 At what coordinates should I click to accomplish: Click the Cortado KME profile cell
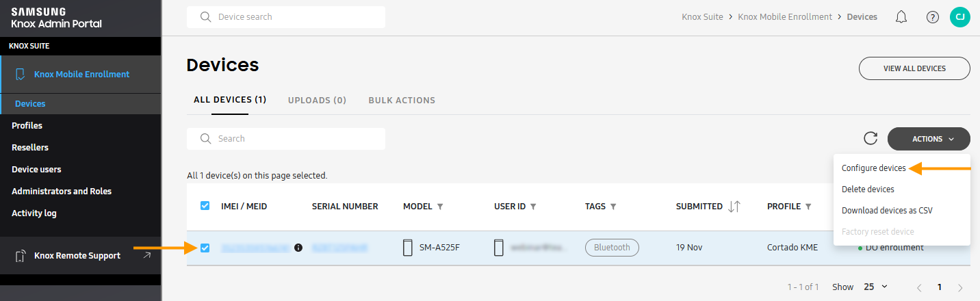pos(792,248)
